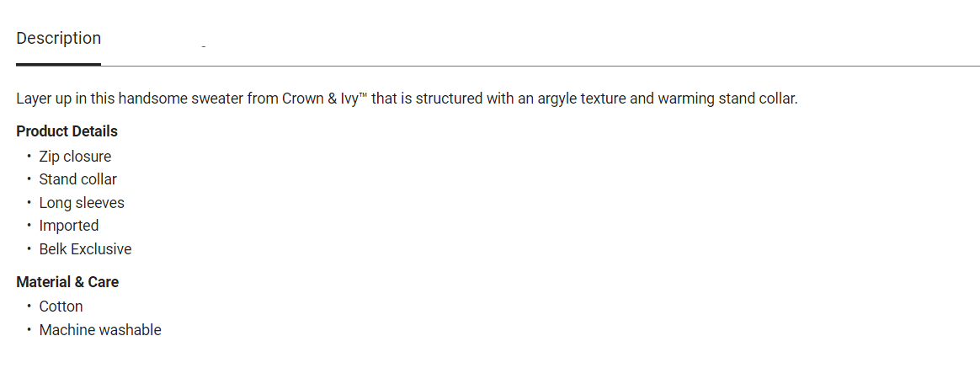Select the Zip closure list item
980x368 pixels.
click(75, 157)
